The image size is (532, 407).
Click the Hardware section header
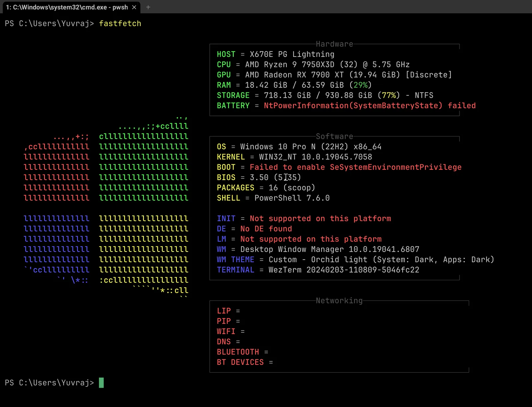(334, 44)
